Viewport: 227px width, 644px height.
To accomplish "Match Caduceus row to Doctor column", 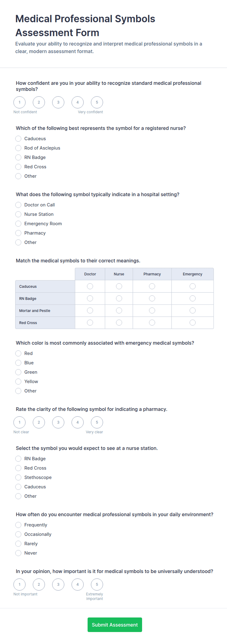I will (90, 286).
